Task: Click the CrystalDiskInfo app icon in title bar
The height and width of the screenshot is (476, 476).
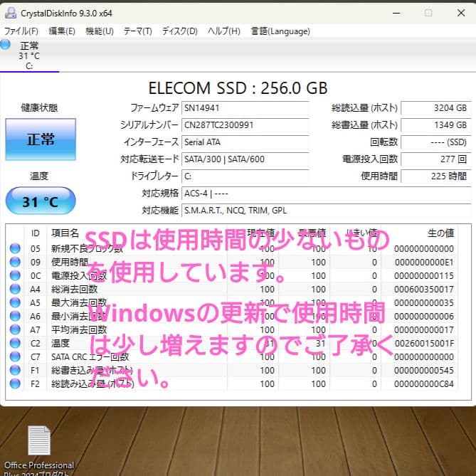Action: tap(11, 13)
